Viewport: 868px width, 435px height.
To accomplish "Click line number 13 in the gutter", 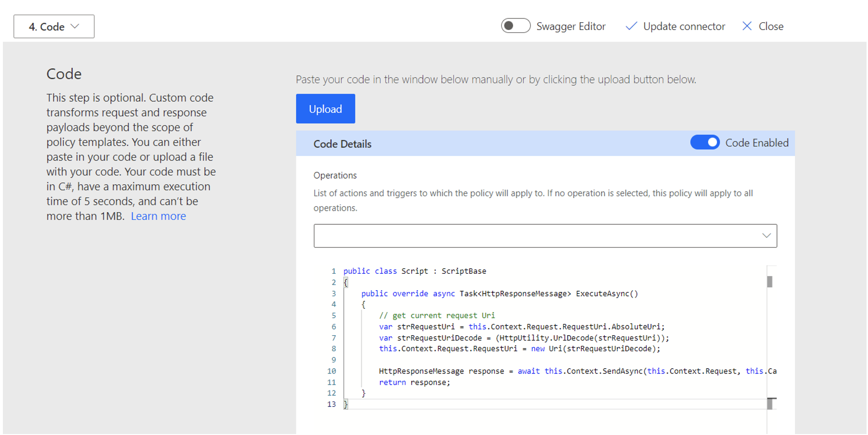I will [x=331, y=404].
